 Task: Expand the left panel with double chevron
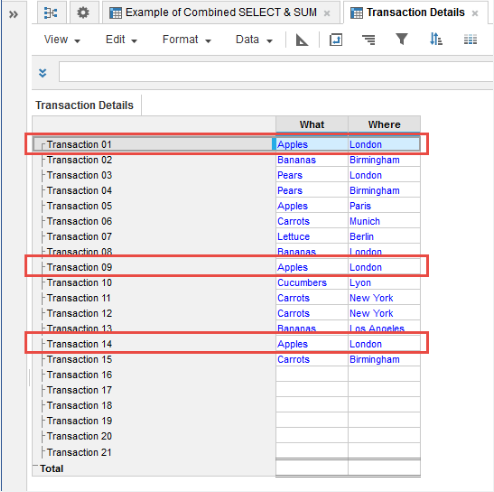13,15
